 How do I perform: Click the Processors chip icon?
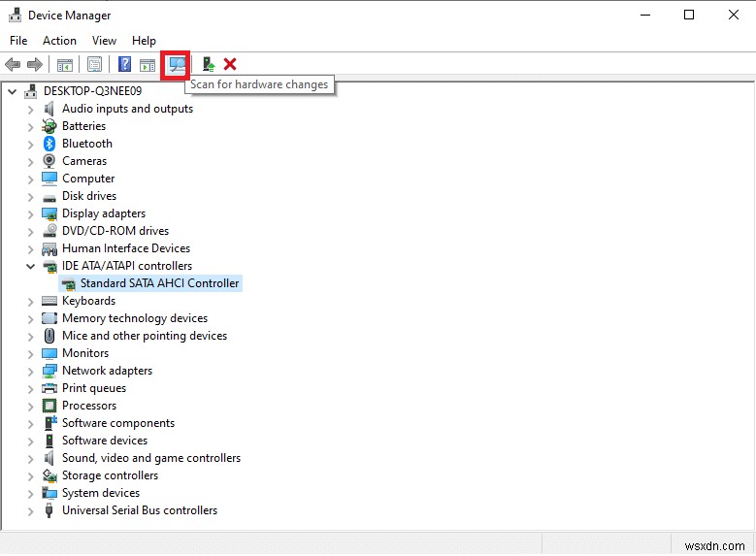coord(49,406)
